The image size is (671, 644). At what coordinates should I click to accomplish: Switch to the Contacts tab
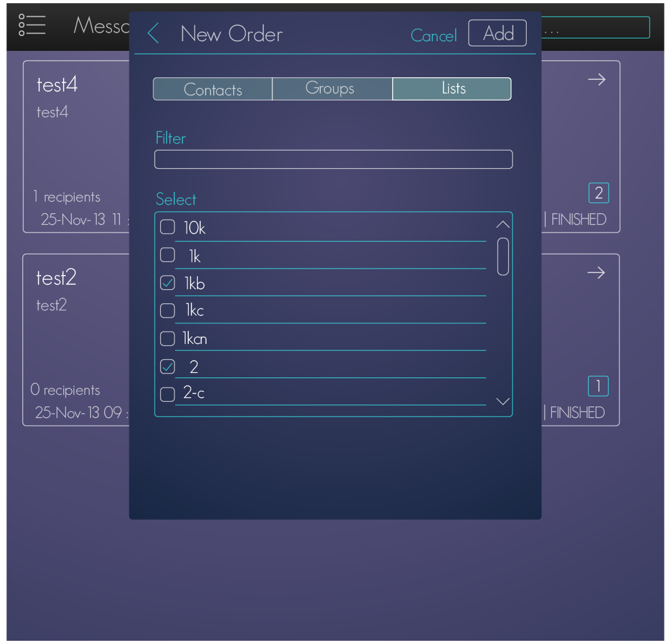pos(213,90)
